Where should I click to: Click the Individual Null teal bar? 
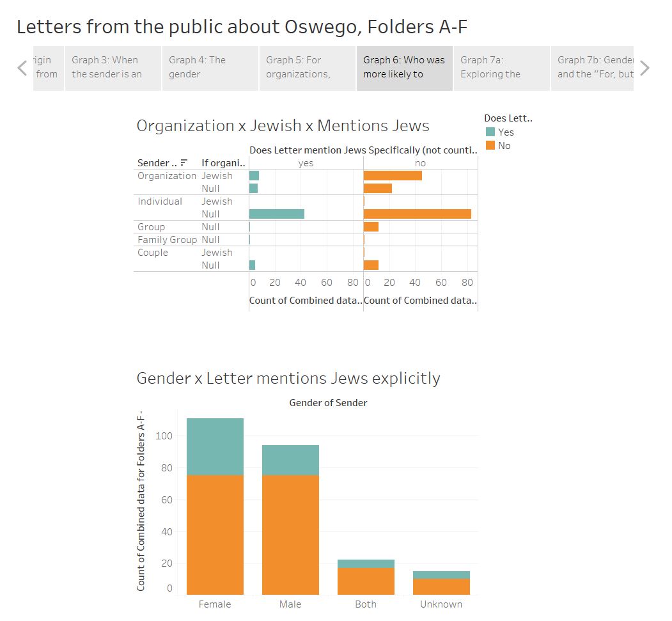(x=276, y=214)
